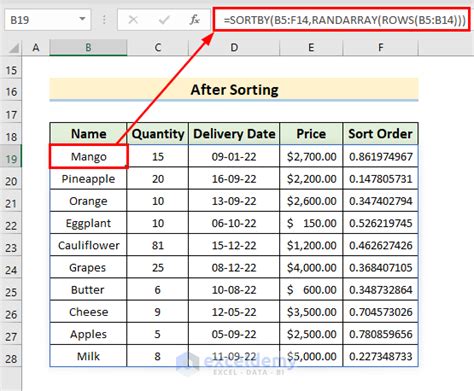This screenshot has width=474, height=391.
Task: Click the Sort Order header cell
Action: point(380,134)
